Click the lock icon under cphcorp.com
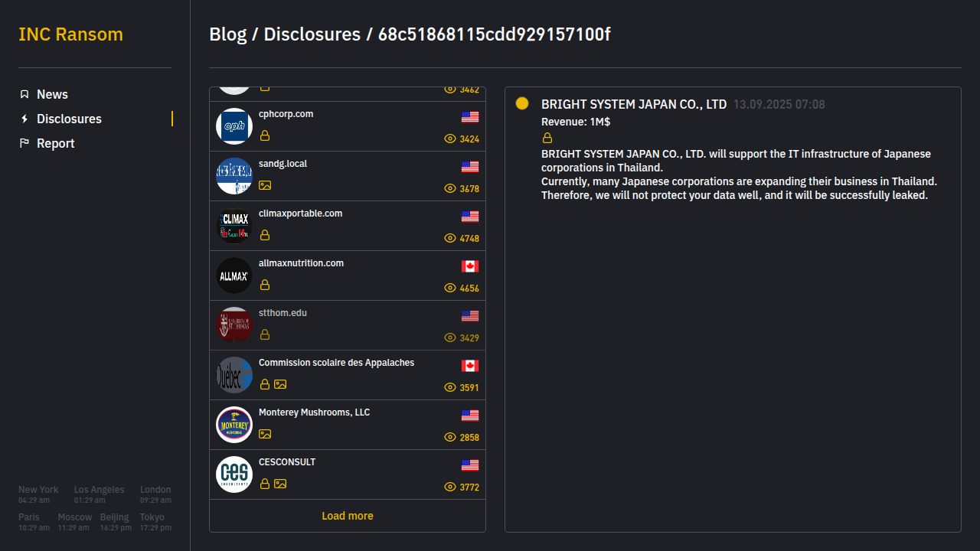 [x=265, y=135]
